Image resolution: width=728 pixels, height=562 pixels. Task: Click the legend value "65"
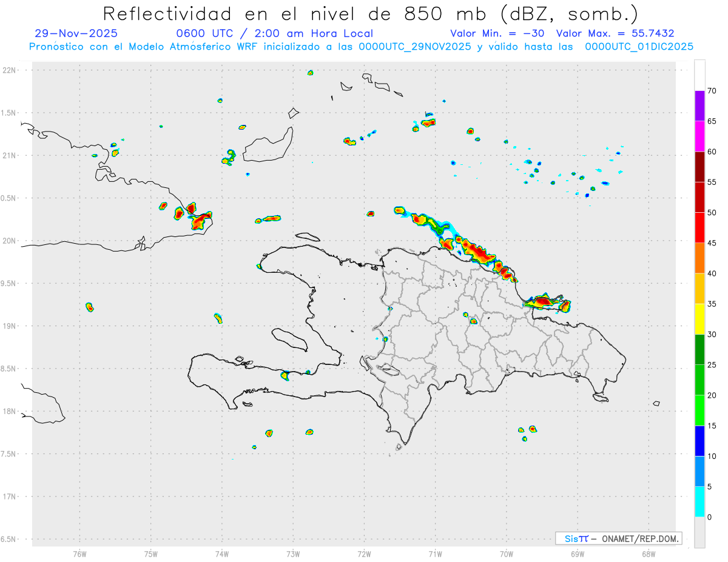coord(712,121)
